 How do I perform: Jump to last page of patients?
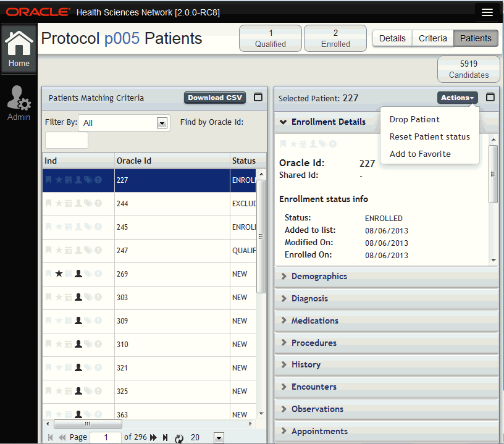(x=165, y=437)
